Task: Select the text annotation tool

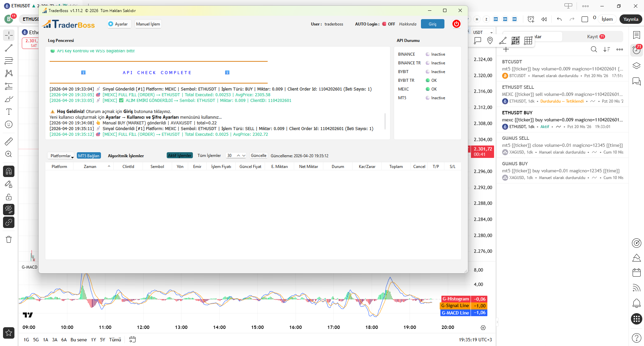Action: click(9, 112)
